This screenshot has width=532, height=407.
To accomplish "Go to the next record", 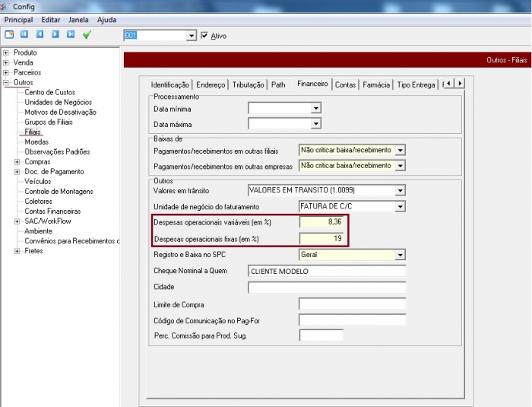I will tap(55, 35).
